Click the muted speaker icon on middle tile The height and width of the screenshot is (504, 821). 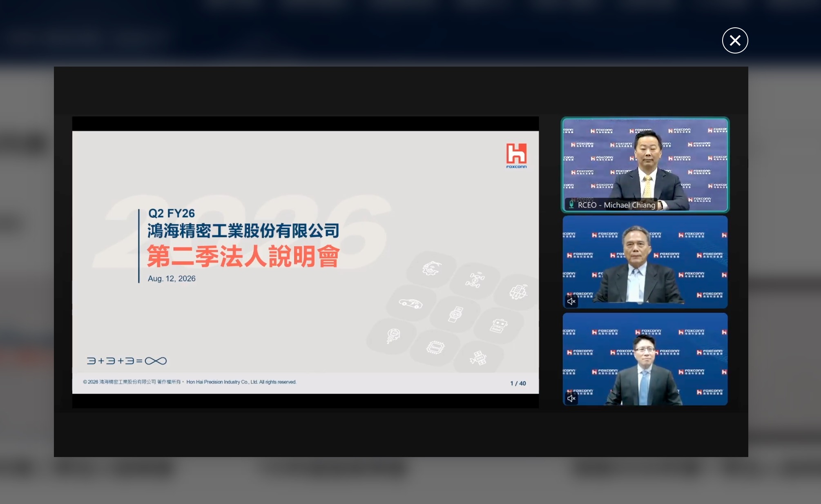[x=571, y=301]
